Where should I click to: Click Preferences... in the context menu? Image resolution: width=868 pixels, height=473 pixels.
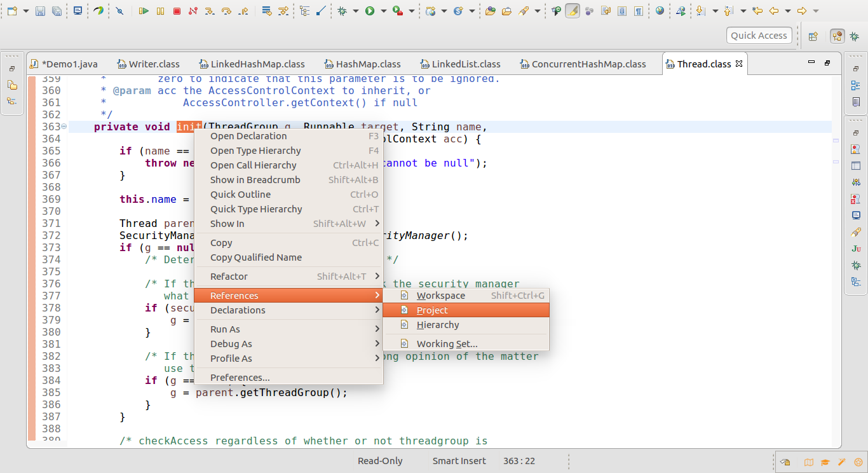240,378
